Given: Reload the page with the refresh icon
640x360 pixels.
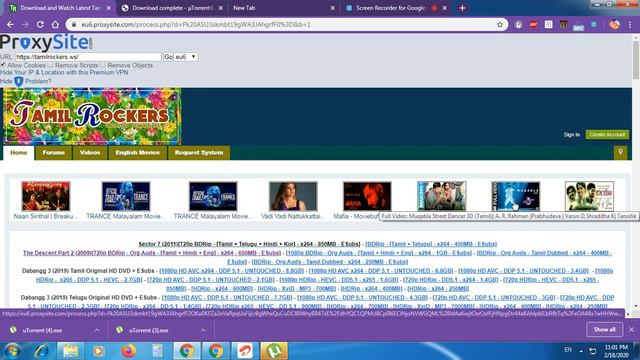Looking at the screenshot, I should [40, 24].
